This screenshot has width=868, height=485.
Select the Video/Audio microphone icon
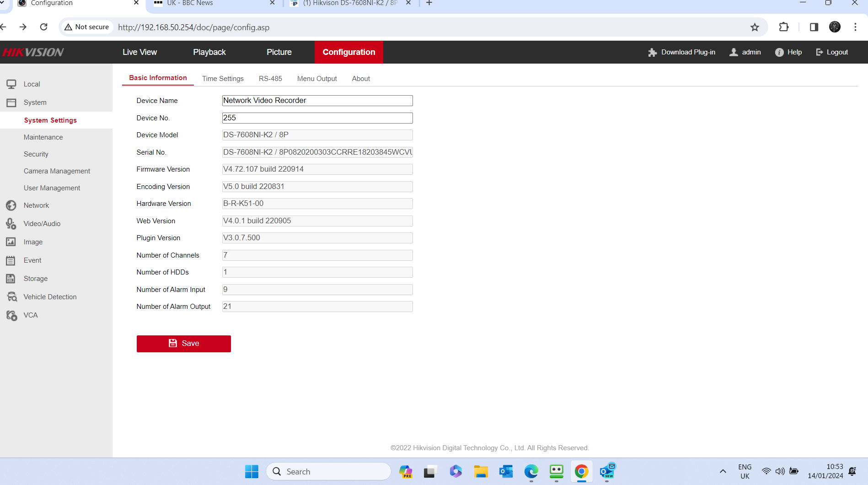pos(12,224)
